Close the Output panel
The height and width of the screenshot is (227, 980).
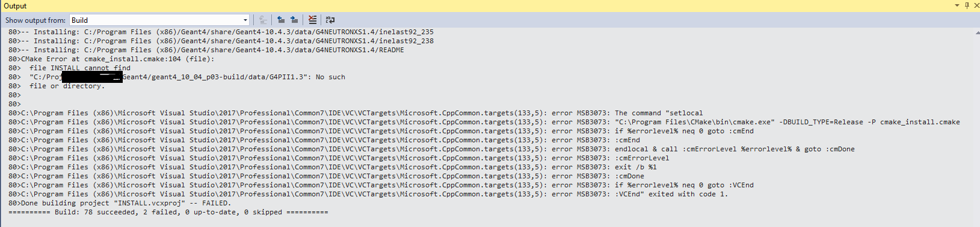click(976, 5)
